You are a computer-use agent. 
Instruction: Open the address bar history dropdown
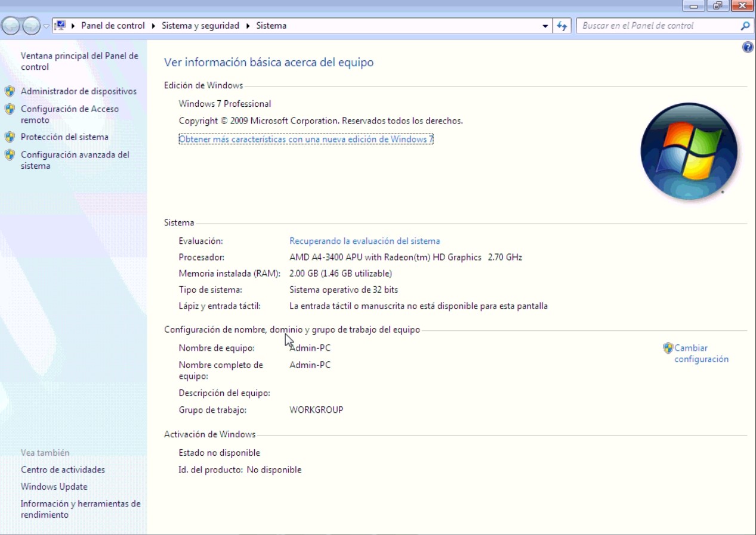[545, 26]
